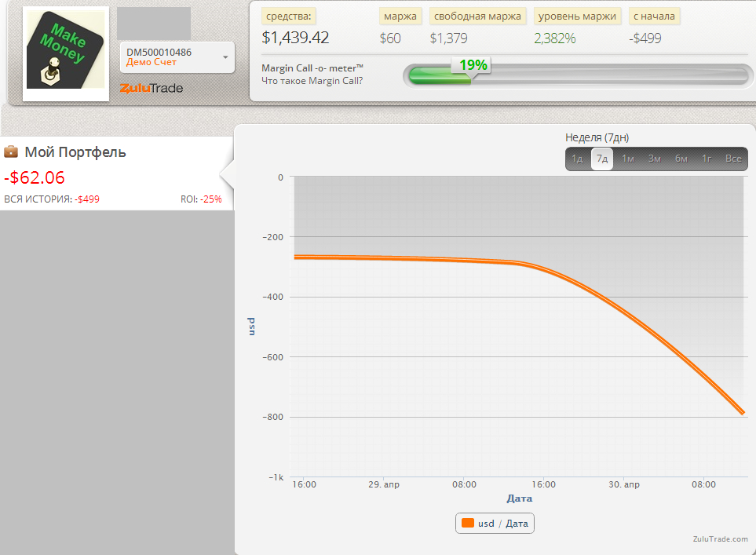Show the 1г period on chart

(707, 159)
